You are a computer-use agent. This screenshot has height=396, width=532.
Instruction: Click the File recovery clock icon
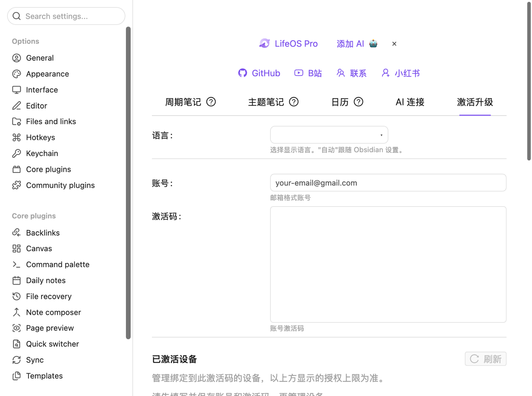pos(17,296)
